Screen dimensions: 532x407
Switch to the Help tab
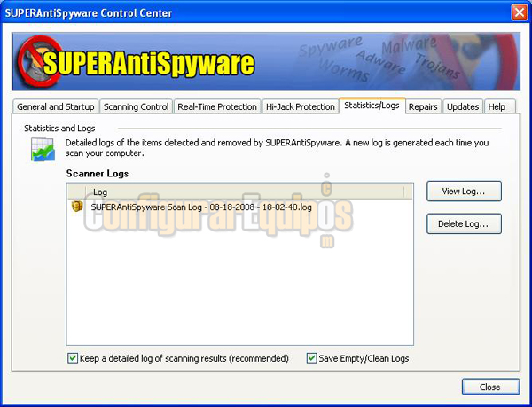pos(500,106)
